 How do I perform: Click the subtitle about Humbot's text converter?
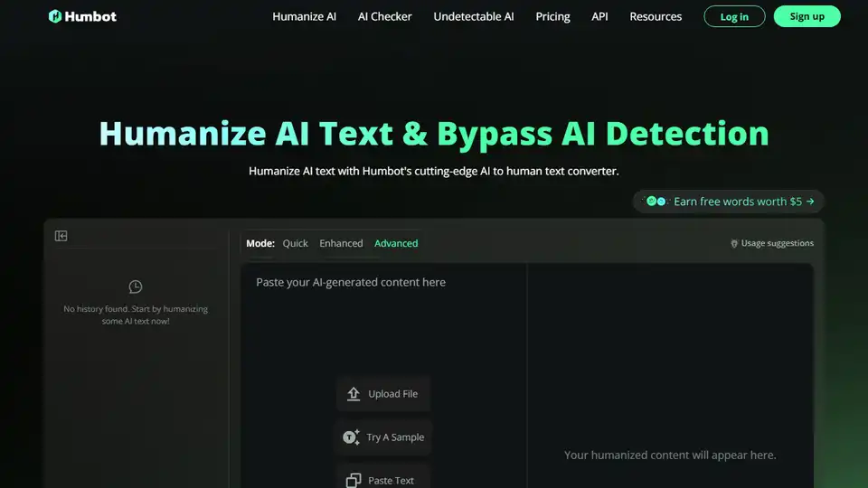point(433,172)
